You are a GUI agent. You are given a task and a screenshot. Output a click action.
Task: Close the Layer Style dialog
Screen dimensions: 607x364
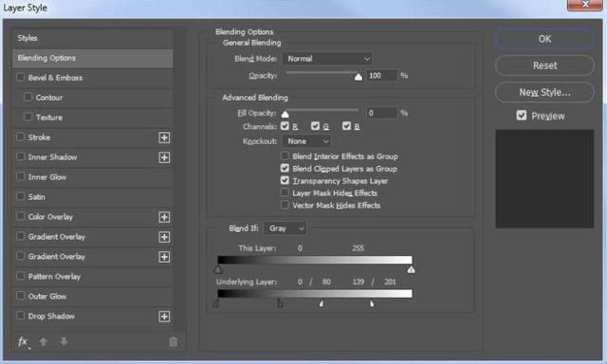coord(584,5)
